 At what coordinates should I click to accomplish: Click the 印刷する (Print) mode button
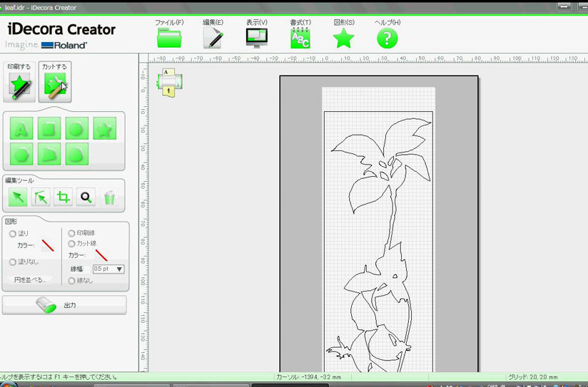[x=19, y=82]
